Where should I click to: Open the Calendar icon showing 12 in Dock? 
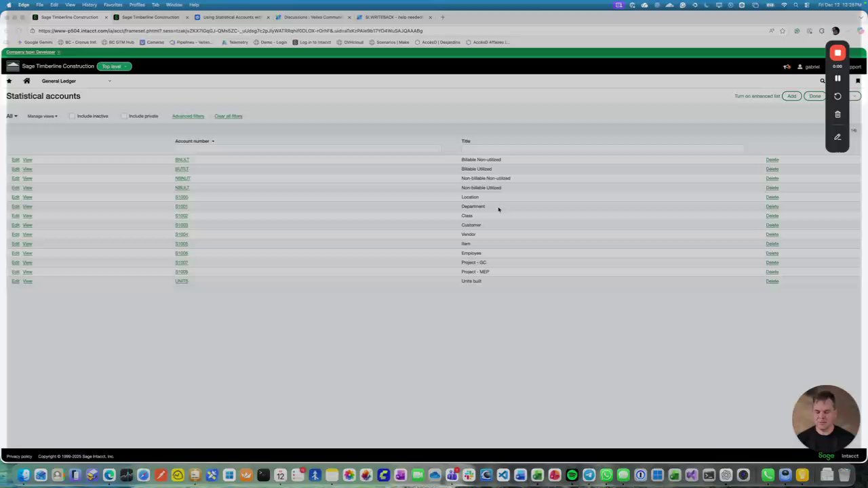(280, 475)
